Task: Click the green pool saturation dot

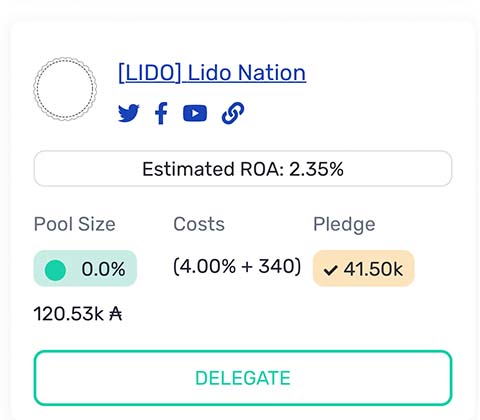Action: click(55, 270)
